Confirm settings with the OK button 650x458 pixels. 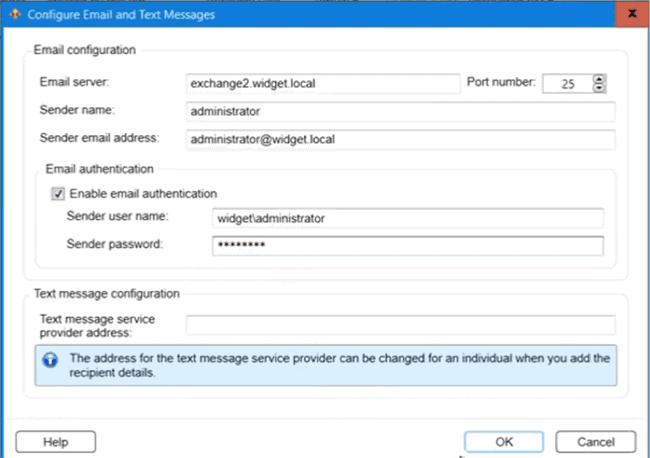pyautogui.click(x=504, y=442)
